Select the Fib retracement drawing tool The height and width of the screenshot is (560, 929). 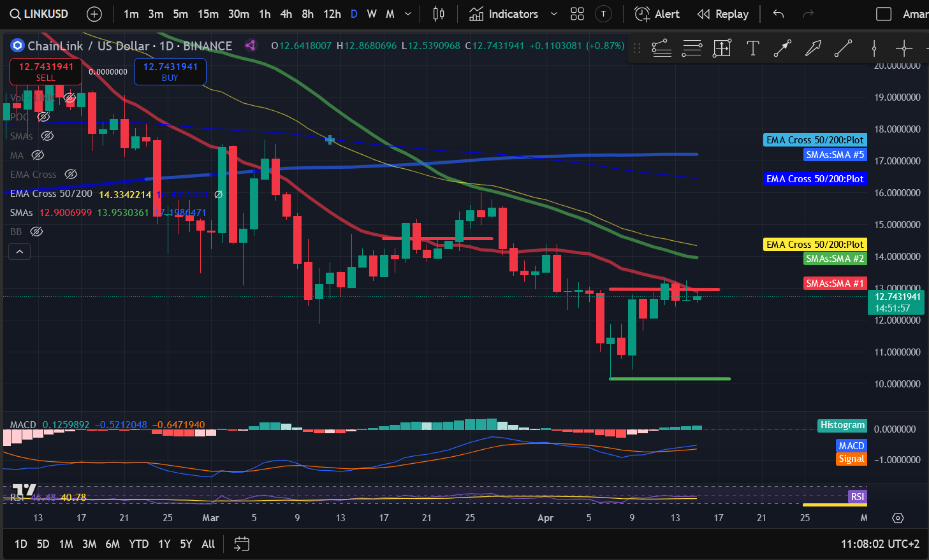click(662, 48)
